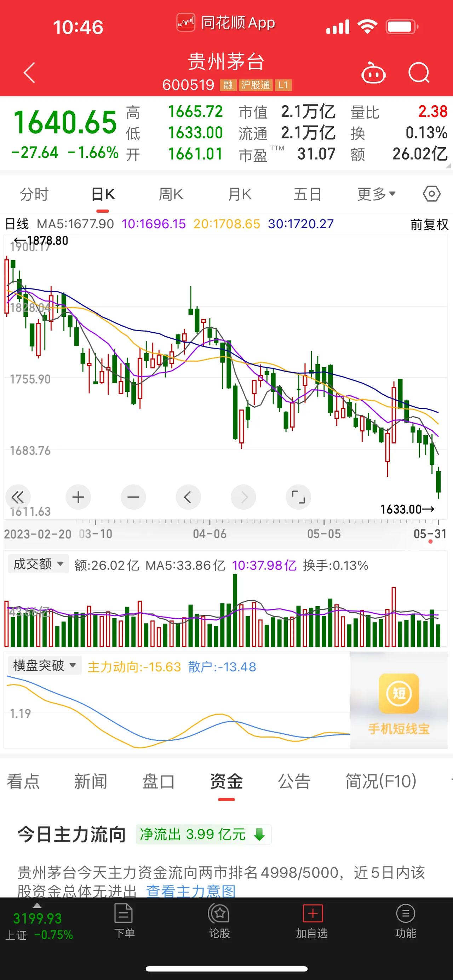Screen dimensions: 453x980
Task: Zoom in the K-line chart with plus
Action: [78, 497]
